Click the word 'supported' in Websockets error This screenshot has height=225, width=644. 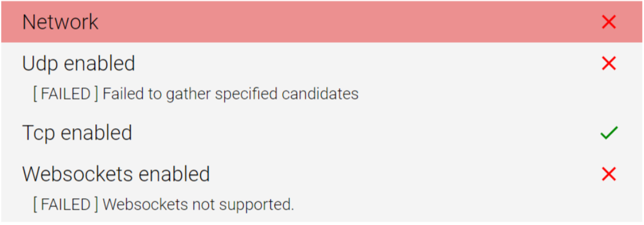(257, 205)
